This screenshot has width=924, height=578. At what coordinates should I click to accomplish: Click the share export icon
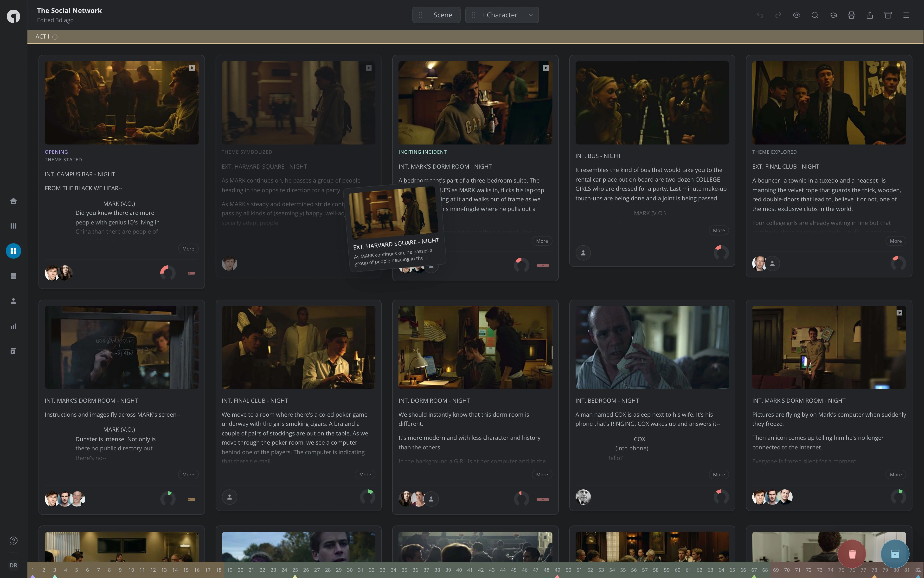coord(870,15)
